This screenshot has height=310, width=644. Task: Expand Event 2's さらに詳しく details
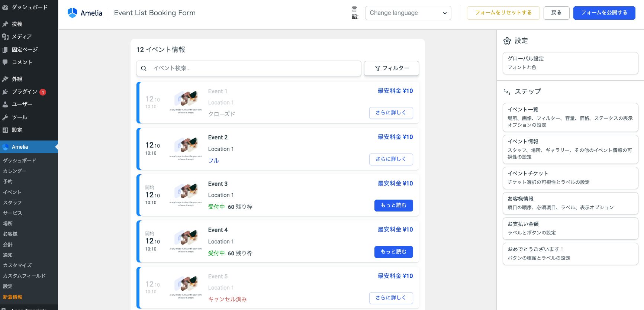pyautogui.click(x=391, y=159)
